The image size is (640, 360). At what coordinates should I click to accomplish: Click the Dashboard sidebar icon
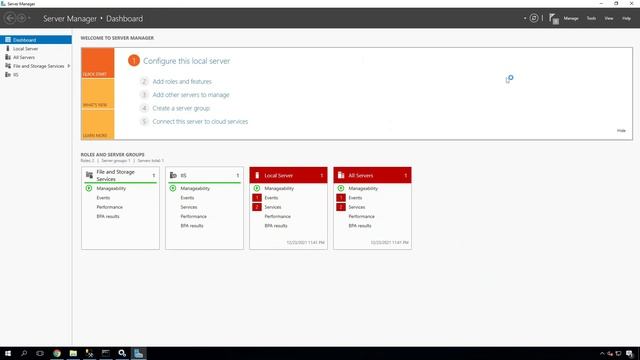(8, 40)
